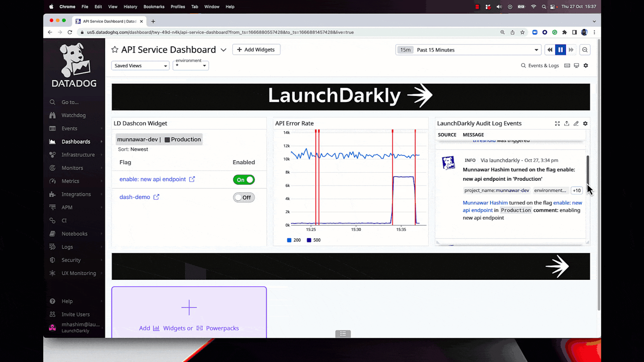Click the CI icon in sidebar
The image size is (644, 362).
pyautogui.click(x=52, y=221)
